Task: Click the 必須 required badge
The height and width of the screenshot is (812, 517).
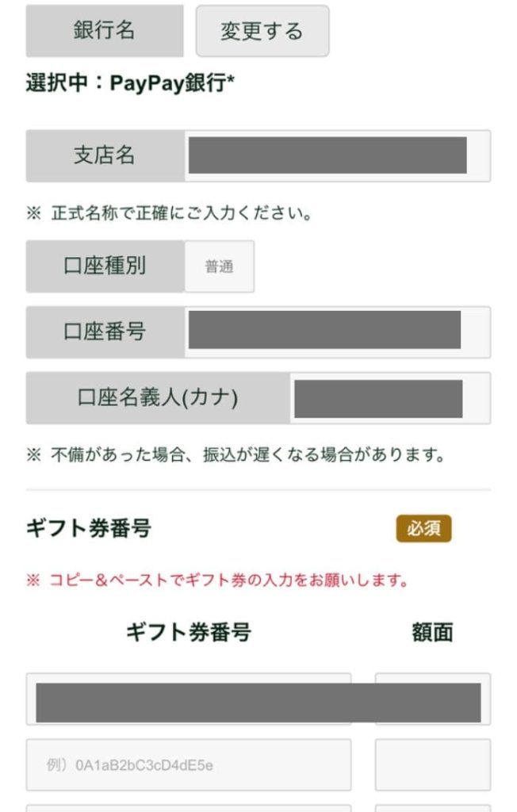Action: point(424,527)
